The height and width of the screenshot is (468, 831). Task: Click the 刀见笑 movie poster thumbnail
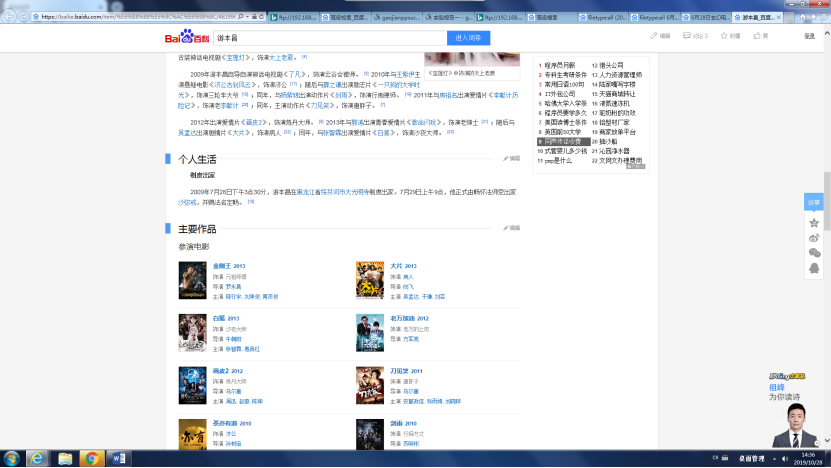pyautogui.click(x=370, y=385)
